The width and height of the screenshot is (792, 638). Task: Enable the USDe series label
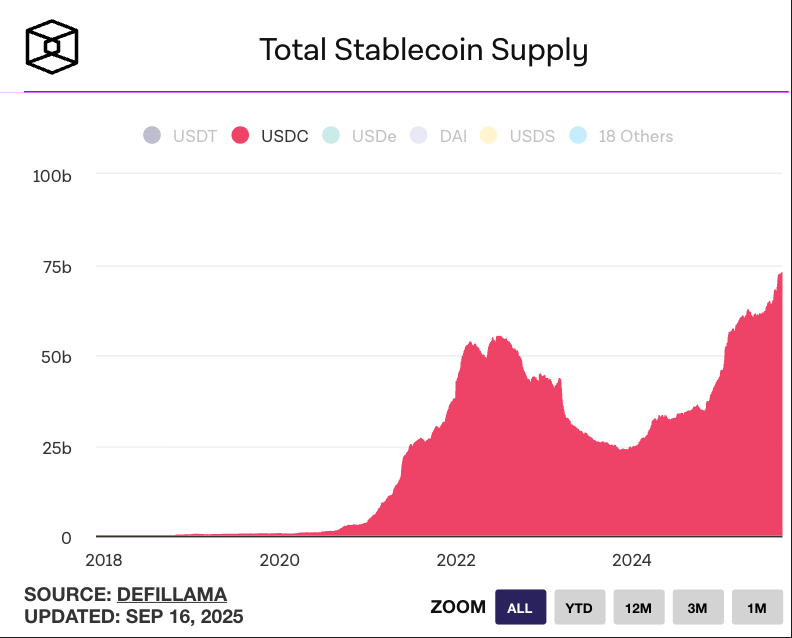pyautogui.click(x=374, y=136)
